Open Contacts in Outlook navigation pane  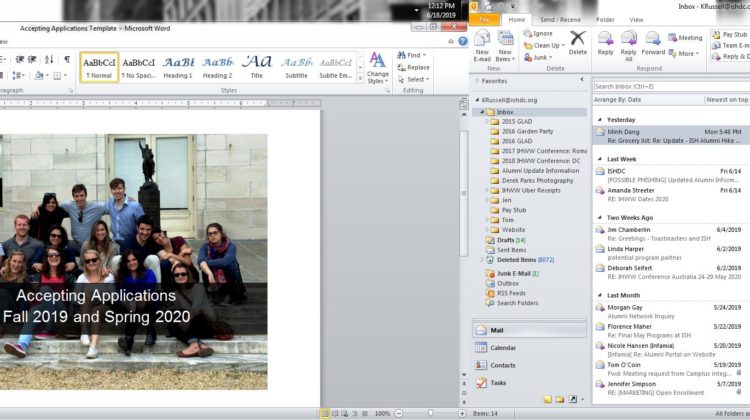(529, 365)
